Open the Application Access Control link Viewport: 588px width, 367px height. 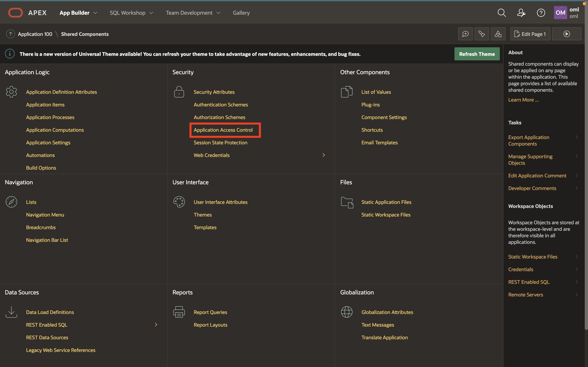223,130
